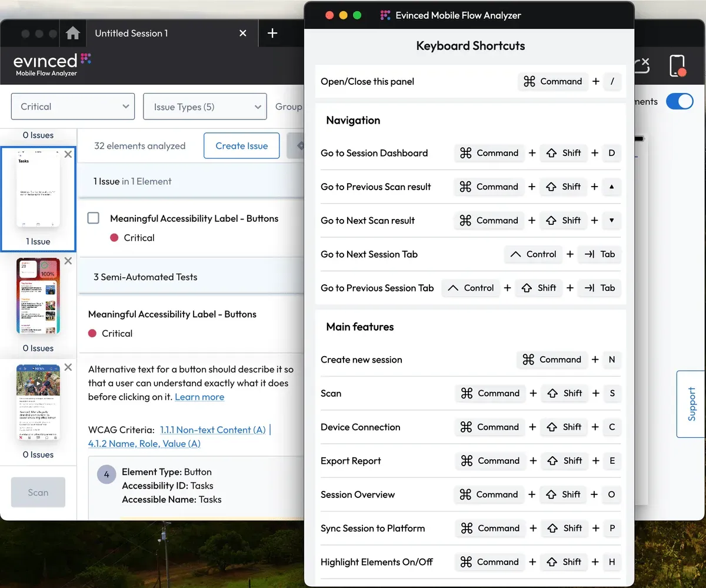Remove the home-screen widgets scan with X
This screenshot has width=706, height=588.
tap(68, 261)
